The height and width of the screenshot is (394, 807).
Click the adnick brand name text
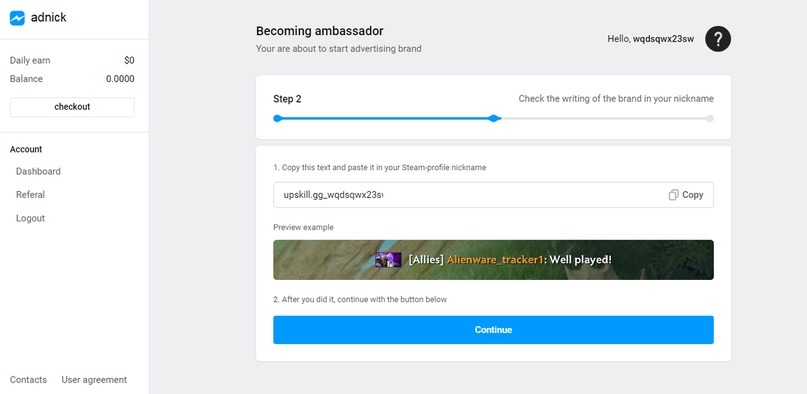coord(48,17)
